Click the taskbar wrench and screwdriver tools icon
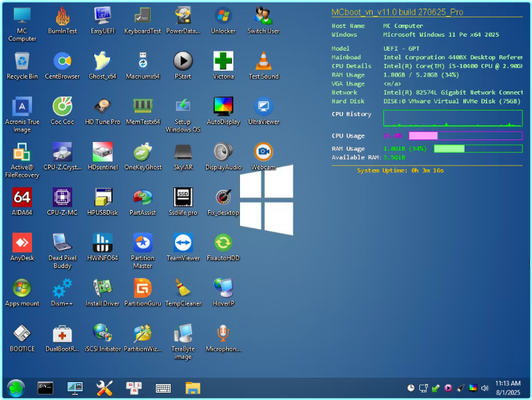 pos(104,388)
